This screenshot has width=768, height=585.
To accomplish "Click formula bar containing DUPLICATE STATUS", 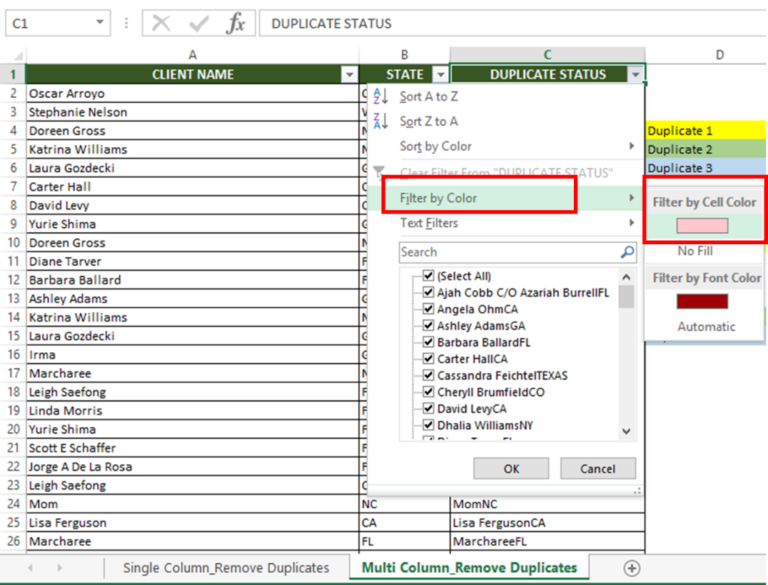I will click(513, 23).
